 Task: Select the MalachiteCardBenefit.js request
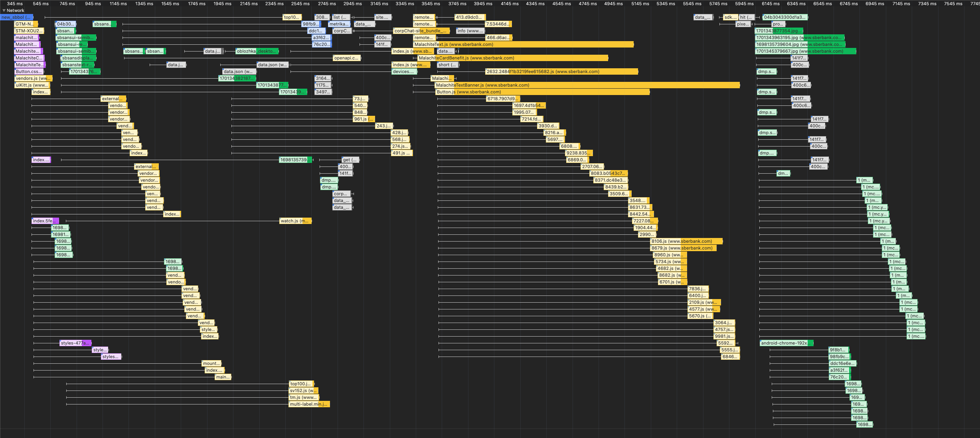pyautogui.click(x=513, y=58)
